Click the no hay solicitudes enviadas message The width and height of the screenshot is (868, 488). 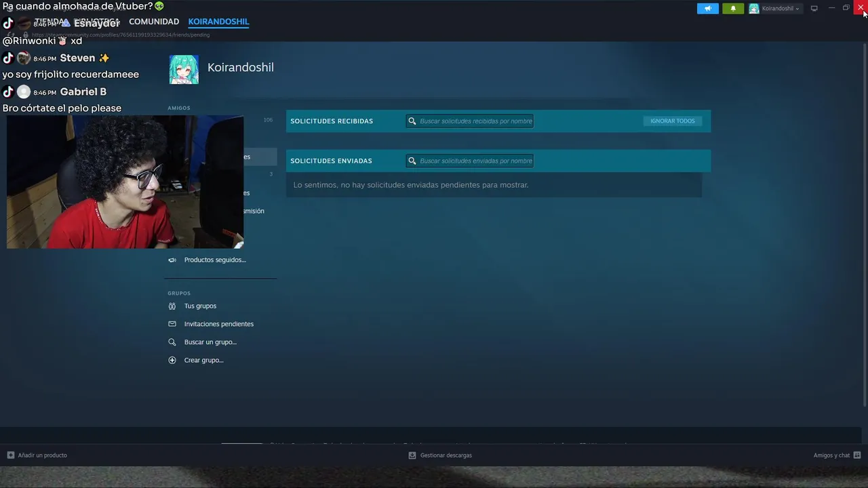(411, 185)
